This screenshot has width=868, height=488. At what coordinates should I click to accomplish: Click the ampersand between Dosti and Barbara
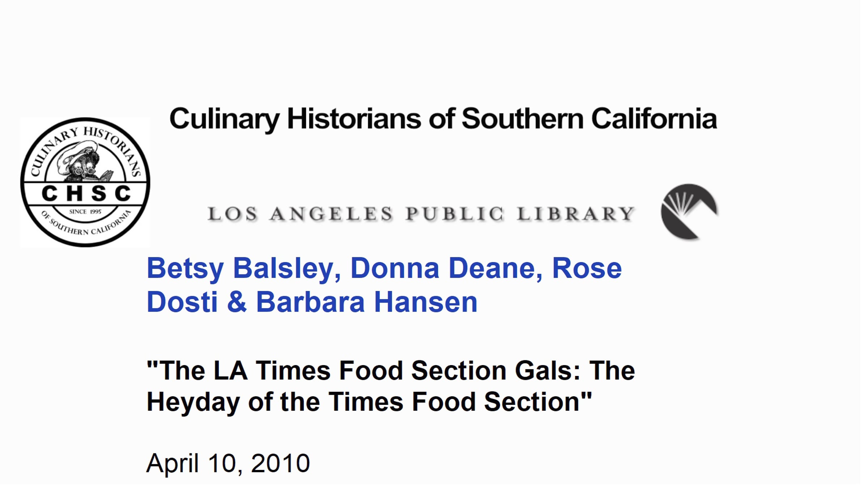(237, 302)
